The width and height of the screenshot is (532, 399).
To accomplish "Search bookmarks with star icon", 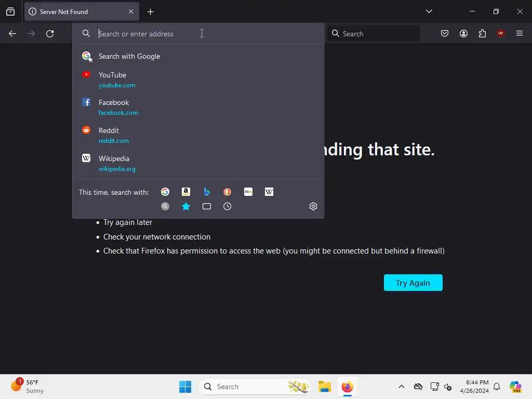I will point(186,206).
